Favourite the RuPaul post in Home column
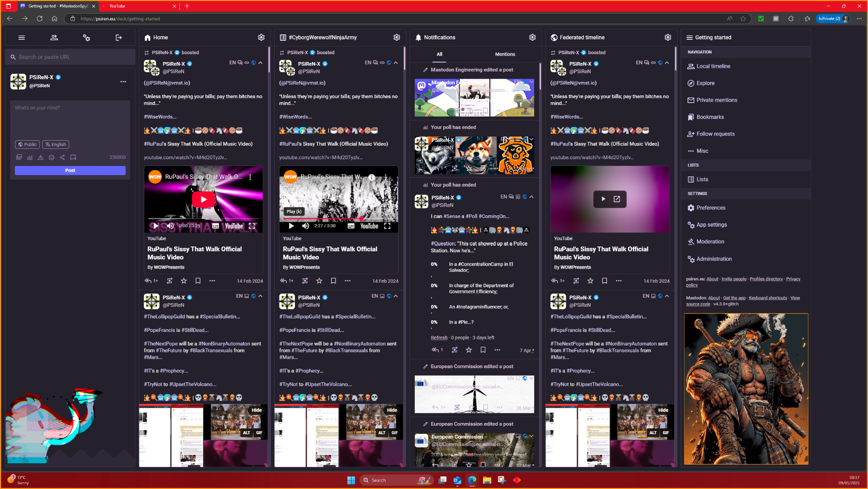868x489 pixels. pos(184,281)
